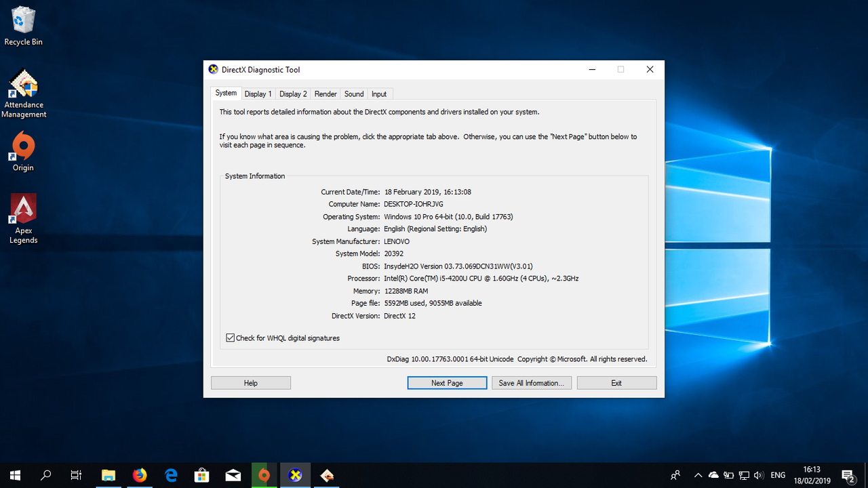Viewport: 868px width, 488px height.
Task: Open Microsoft Edge from the taskbar
Action: pos(171,475)
